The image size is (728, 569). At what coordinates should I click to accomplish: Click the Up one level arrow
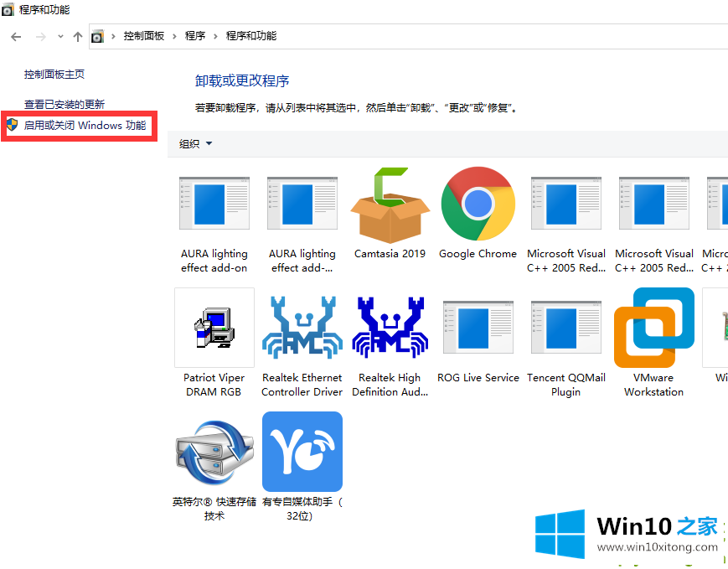click(x=78, y=37)
